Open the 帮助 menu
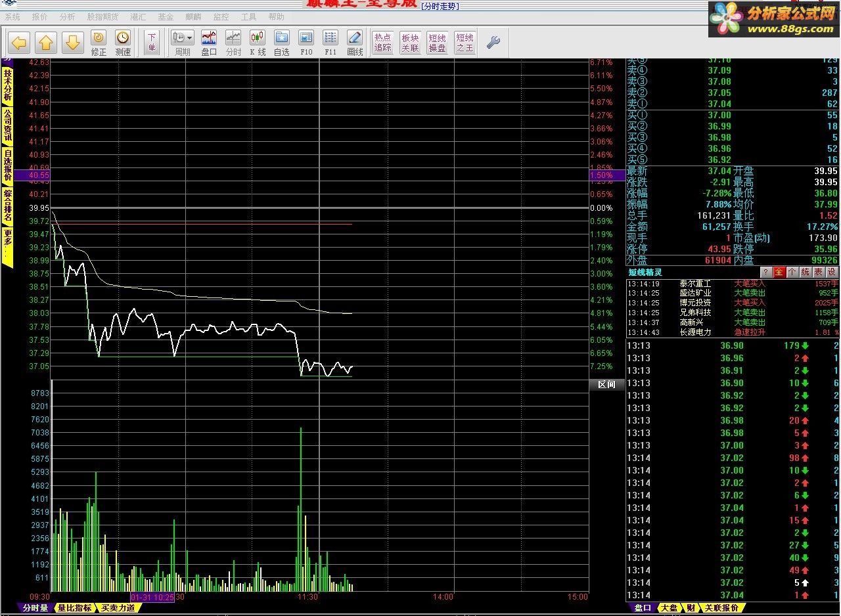841x616 pixels. click(277, 16)
